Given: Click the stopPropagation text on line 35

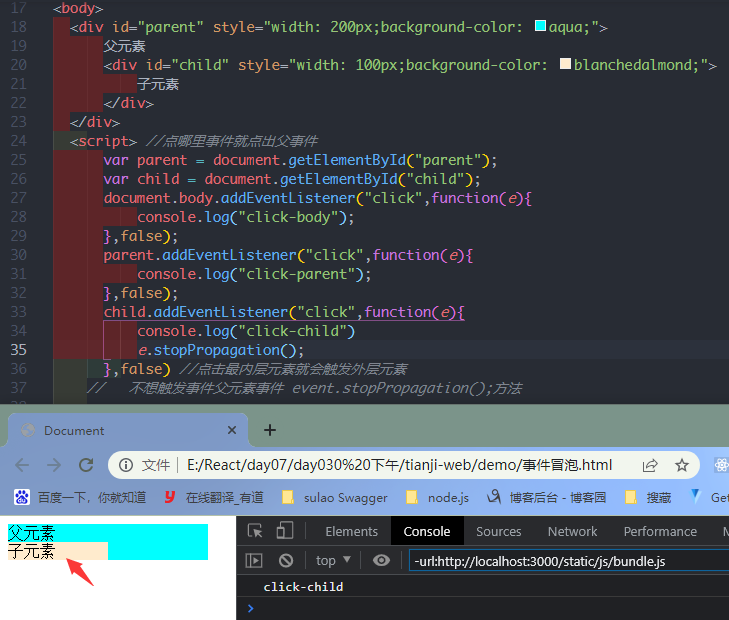Looking at the screenshot, I should coord(216,350).
